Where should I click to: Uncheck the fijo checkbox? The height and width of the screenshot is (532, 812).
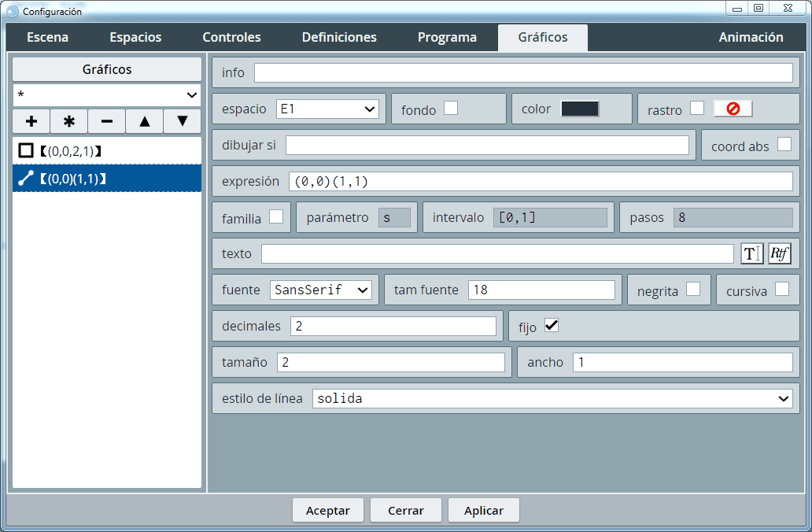(552, 325)
